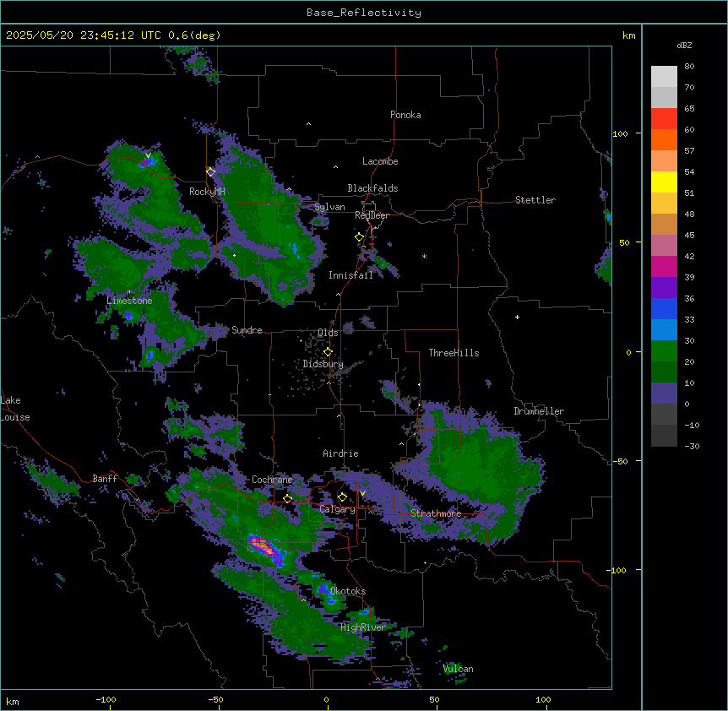Click the Strathmore label
Screen dimensions: 728x711
[x=436, y=513]
